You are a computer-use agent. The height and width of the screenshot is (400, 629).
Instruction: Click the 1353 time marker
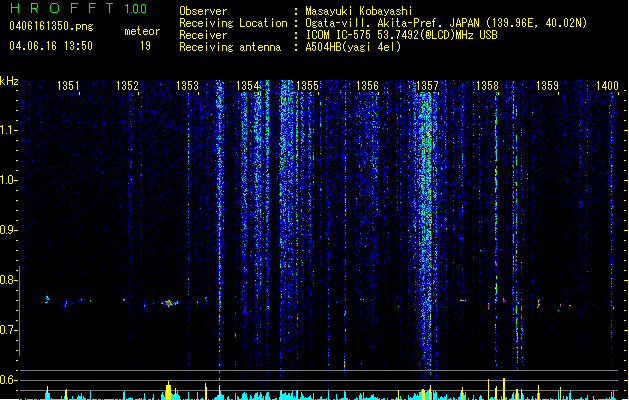[187, 86]
